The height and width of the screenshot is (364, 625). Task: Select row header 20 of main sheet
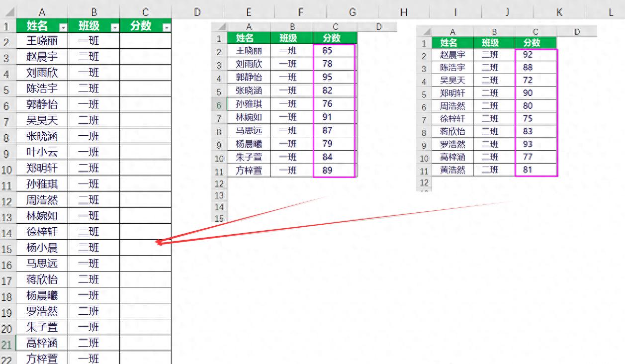(7, 328)
